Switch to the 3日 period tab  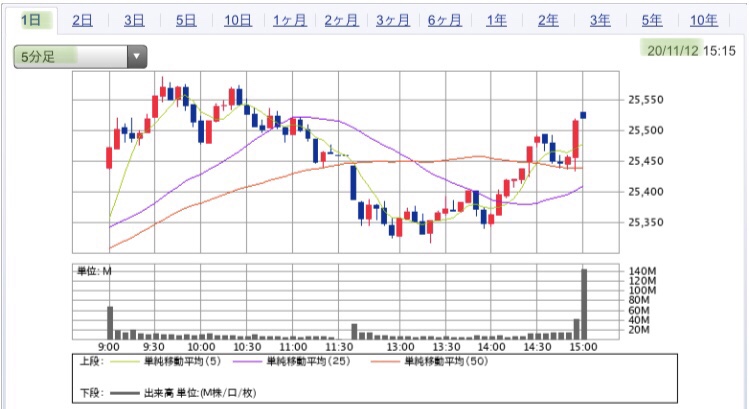pyautogui.click(x=134, y=20)
